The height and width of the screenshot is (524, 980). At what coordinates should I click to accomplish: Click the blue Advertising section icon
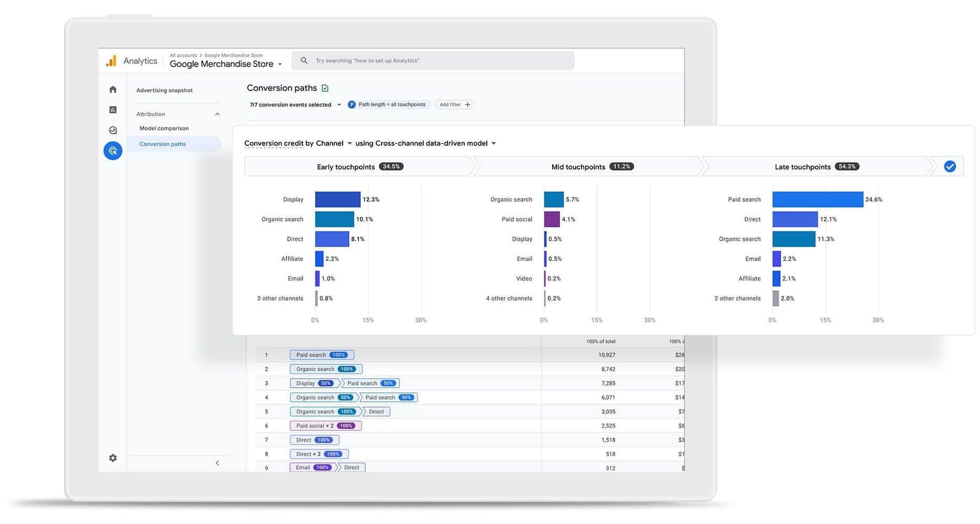coord(113,151)
